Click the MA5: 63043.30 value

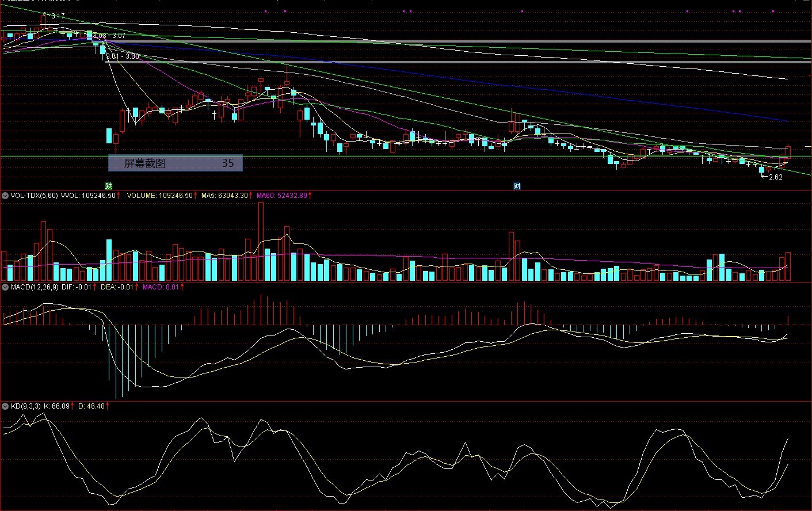(x=224, y=196)
